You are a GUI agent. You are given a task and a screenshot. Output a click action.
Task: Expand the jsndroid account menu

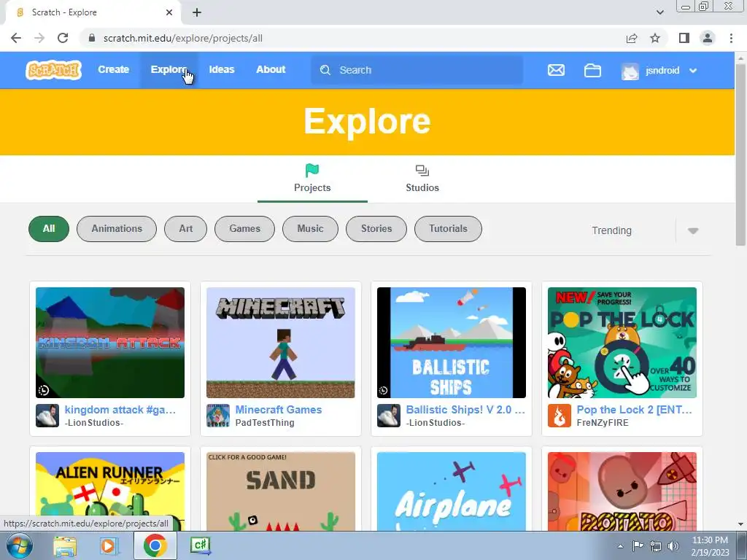pos(693,71)
